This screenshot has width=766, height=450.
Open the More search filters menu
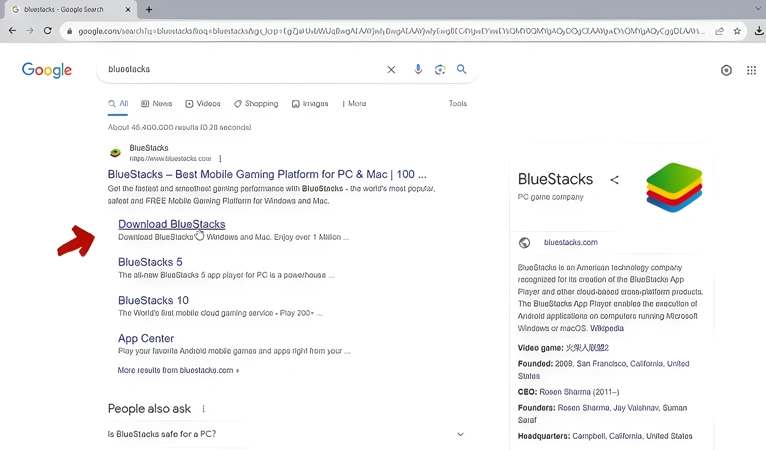point(354,104)
